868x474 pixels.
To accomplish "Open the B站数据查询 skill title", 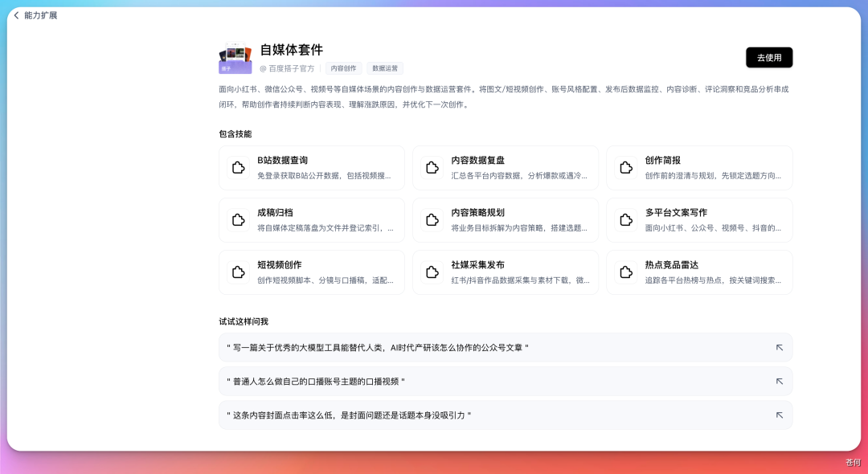I will click(x=282, y=161).
